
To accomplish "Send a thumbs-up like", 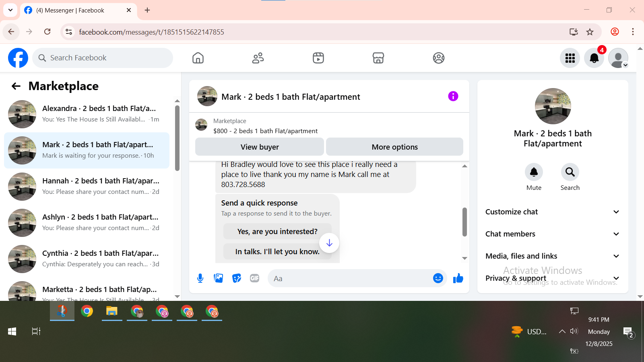I will coord(458,278).
